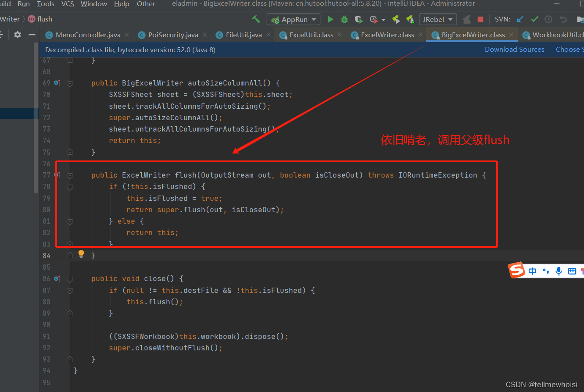Open the Other menu
584x392 pixels.
pos(146,4)
